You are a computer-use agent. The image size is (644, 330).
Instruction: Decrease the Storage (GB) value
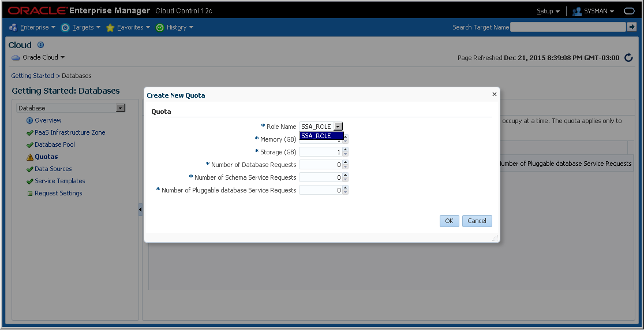click(346, 154)
